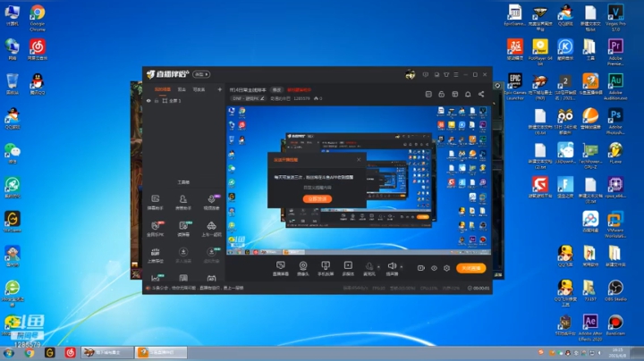
Task: Select the first (orange, active) scene tab
Action: coord(163,89)
